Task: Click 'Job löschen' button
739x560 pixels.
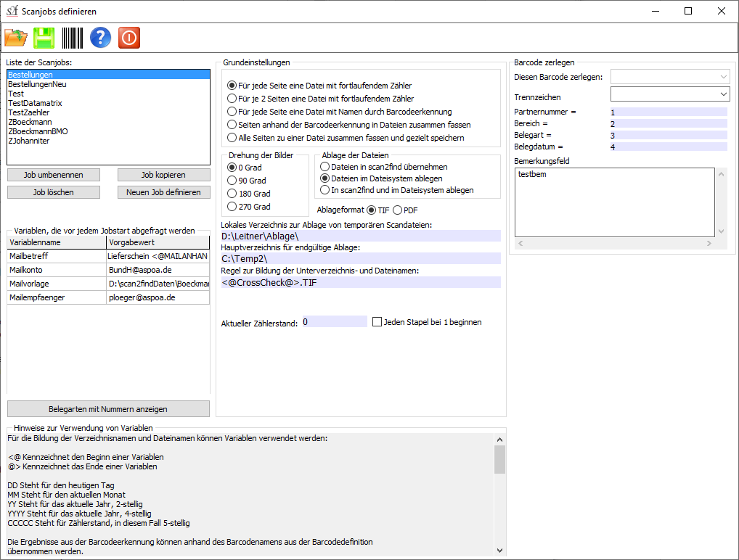Action: (54, 193)
